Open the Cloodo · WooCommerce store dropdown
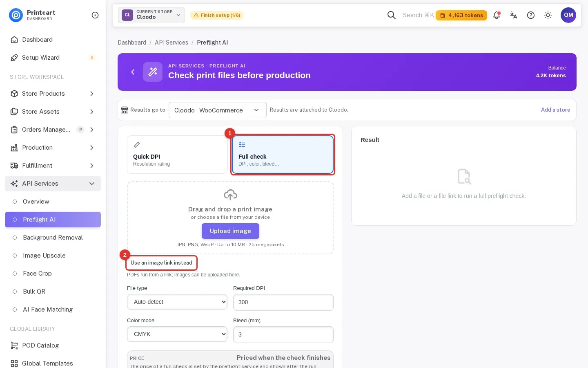 coord(218,110)
